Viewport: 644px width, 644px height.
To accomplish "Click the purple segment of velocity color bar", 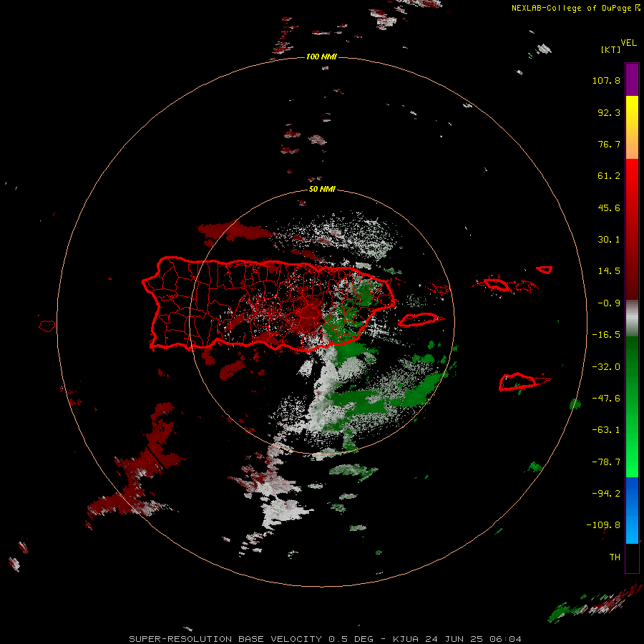I will pyautogui.click(x=632, y=79).
